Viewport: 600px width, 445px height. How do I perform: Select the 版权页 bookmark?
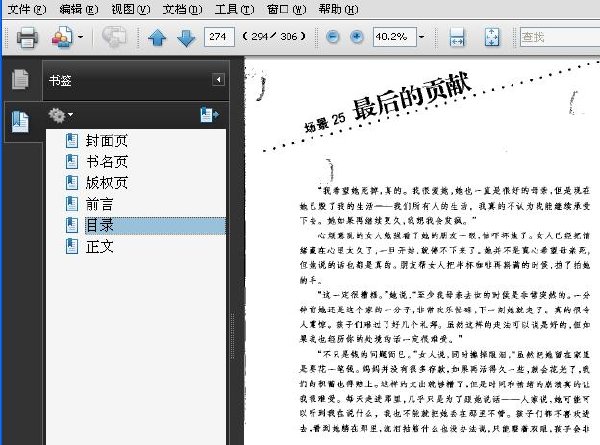pyautogui.click(x=106, y=183)
